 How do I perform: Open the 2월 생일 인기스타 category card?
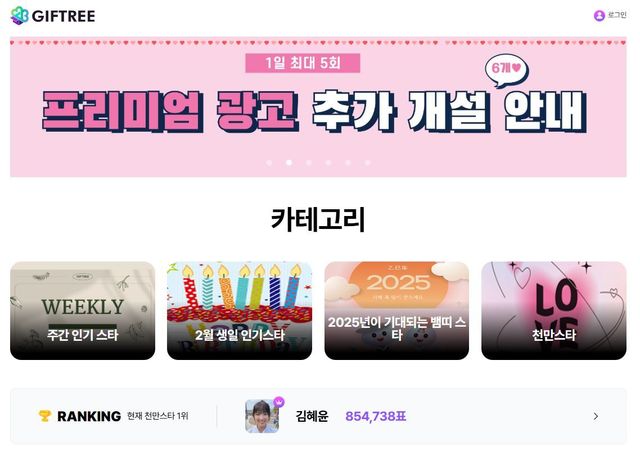(240, 311)
